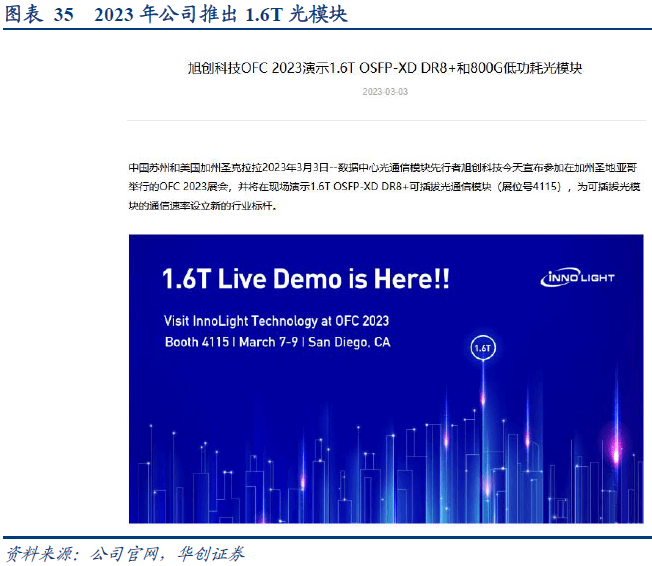
Task: Click the "March 7-9" date in the banner
Action: pos(267,341)
